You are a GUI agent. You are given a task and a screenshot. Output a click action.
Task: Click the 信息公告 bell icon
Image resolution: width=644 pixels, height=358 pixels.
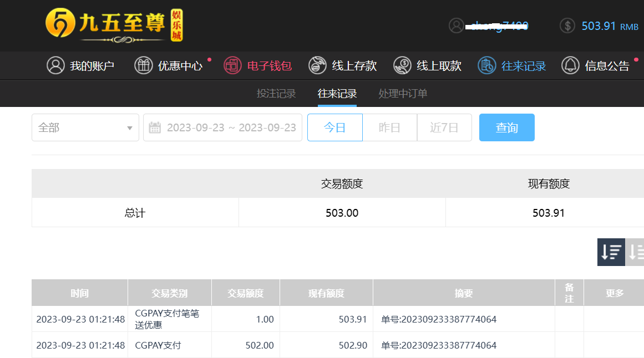coord(570,65)
